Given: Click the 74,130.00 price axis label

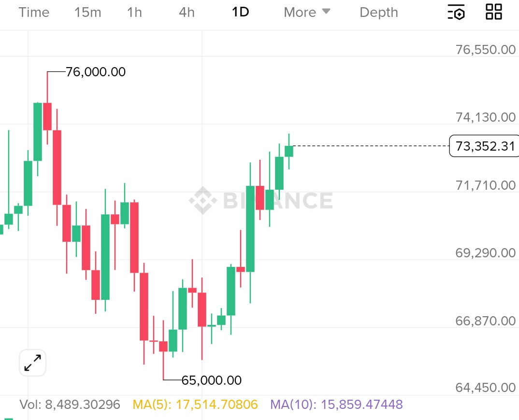Looking at the screenshot, I should coord(486,117).
